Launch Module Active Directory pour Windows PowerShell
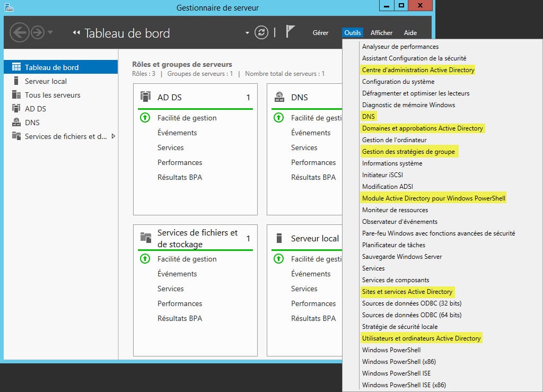Viewport: 543px width, 392px height. click(434, 198)
